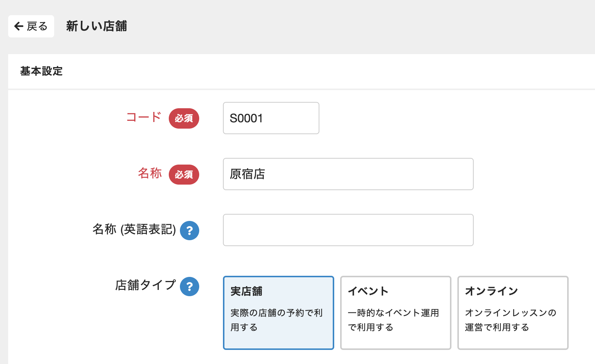
Task: Click the description 一時的なイベント運用で利用する
Action: click(393, 320)
